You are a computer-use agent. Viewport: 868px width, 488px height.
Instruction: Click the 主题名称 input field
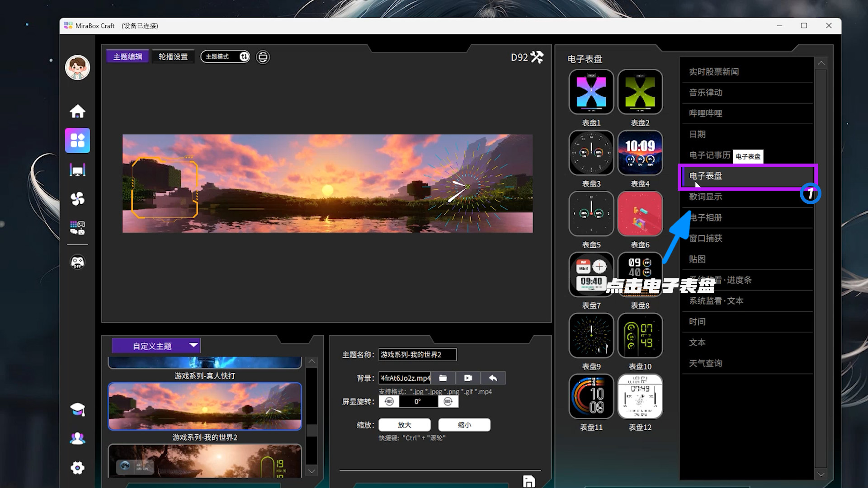[418, 355]
